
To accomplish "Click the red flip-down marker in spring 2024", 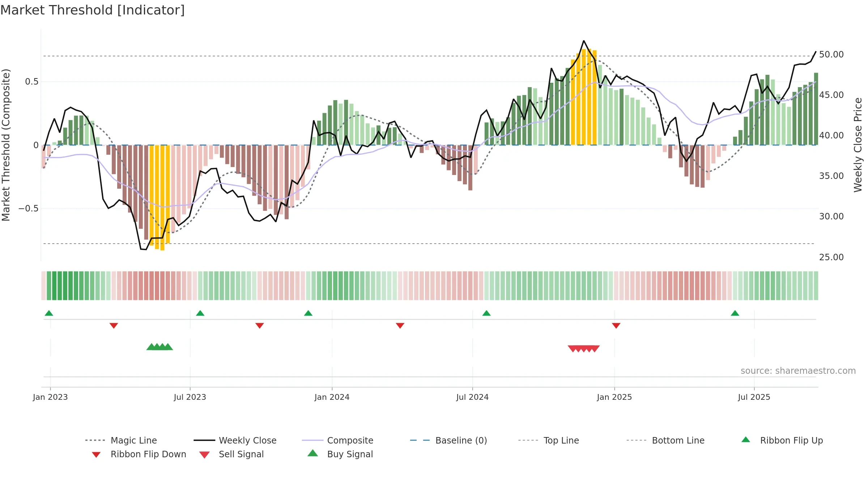I will tap(400, 326).
